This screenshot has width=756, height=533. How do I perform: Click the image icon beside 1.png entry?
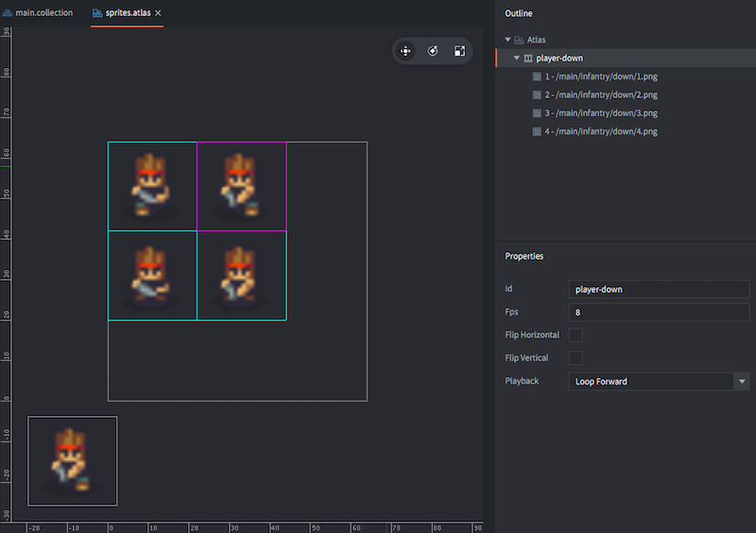pos(537,77)
